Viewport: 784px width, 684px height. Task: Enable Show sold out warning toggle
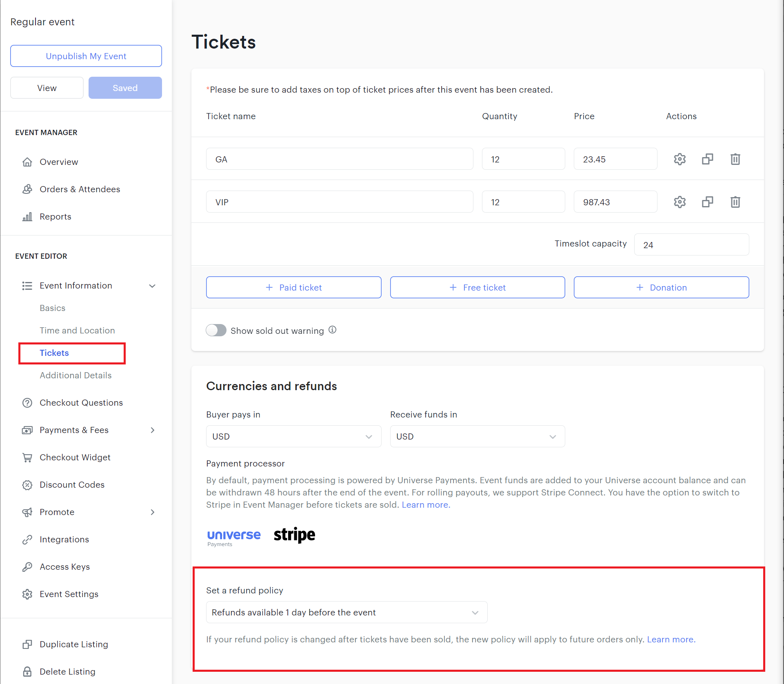click(x=216, y=330)
